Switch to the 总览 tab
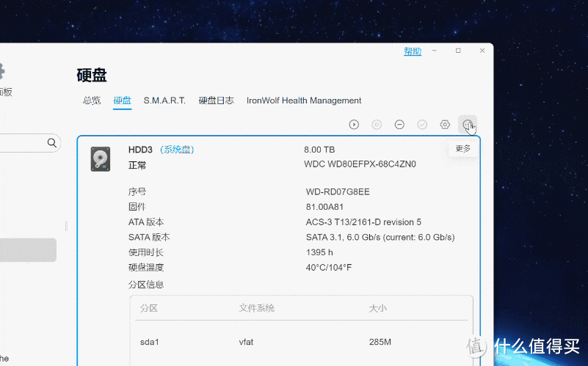The width and height of the screenshot is (588, 366). coord(92,100)
